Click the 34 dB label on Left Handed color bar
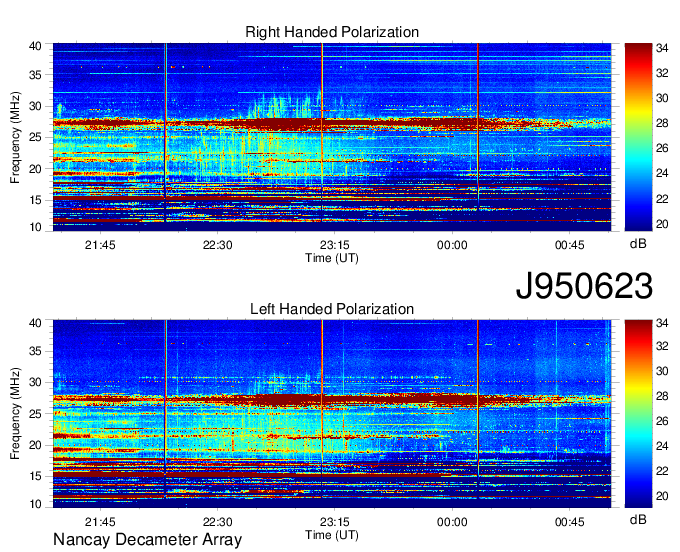The width and height of the screenshot is (680, 552). (x=662, y=323)
